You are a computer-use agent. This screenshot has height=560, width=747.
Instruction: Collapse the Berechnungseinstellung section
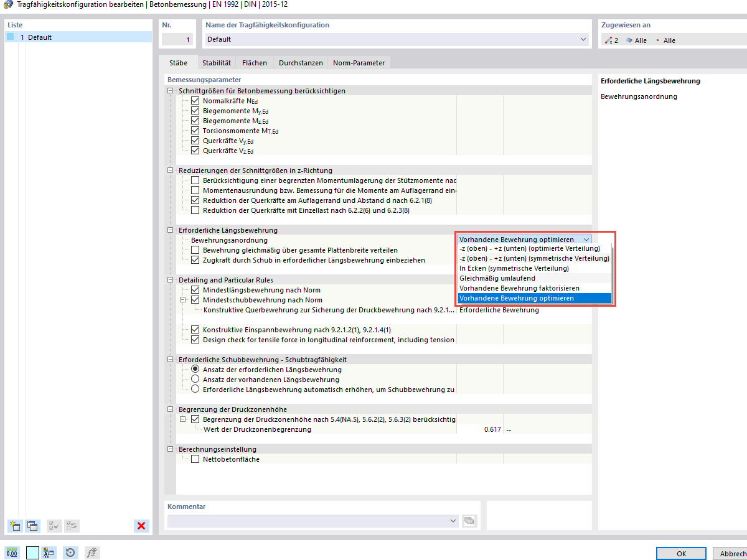pyautogui.click(x=171, y=449)
